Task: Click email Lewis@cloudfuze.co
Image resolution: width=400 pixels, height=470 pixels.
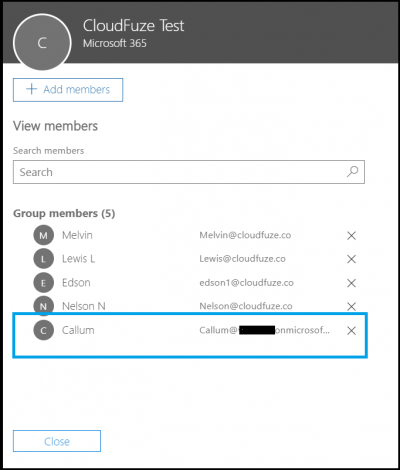Action: point(242,259)
